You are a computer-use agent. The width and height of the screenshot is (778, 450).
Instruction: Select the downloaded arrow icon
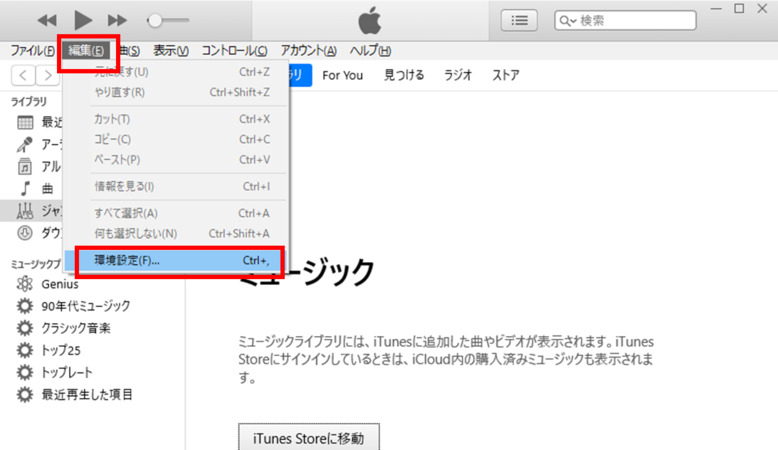click(x=25, y=233)
